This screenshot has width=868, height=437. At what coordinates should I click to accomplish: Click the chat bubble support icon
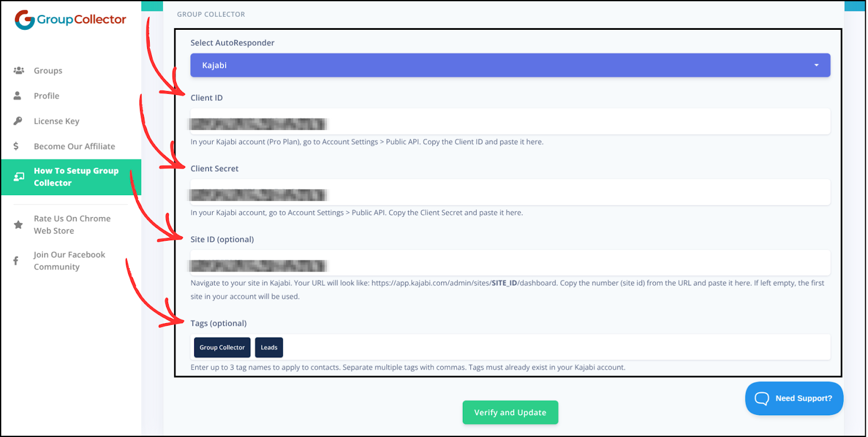click(762, 399)
